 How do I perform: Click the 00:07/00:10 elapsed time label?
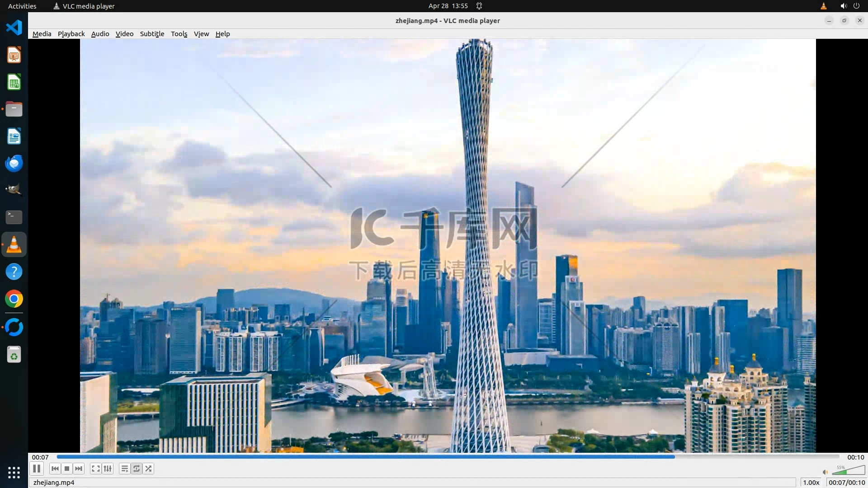pyautogui.click(x=846, y=483)
